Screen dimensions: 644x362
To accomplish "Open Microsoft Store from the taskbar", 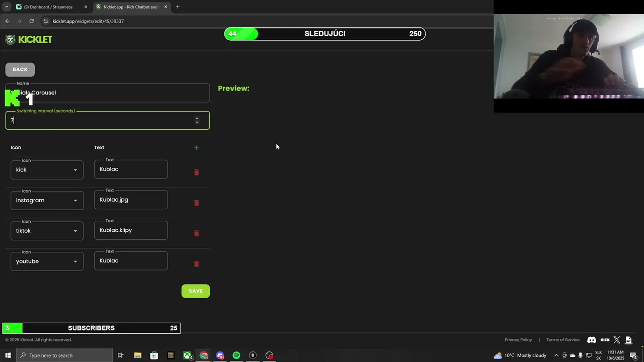I will (x=154, y=355).
